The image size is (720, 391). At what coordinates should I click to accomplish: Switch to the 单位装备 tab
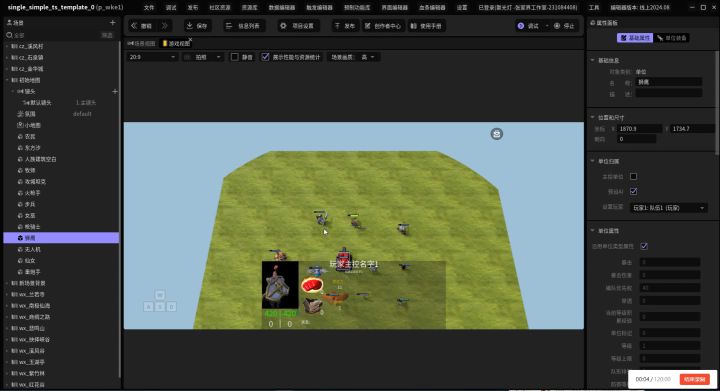671,38
